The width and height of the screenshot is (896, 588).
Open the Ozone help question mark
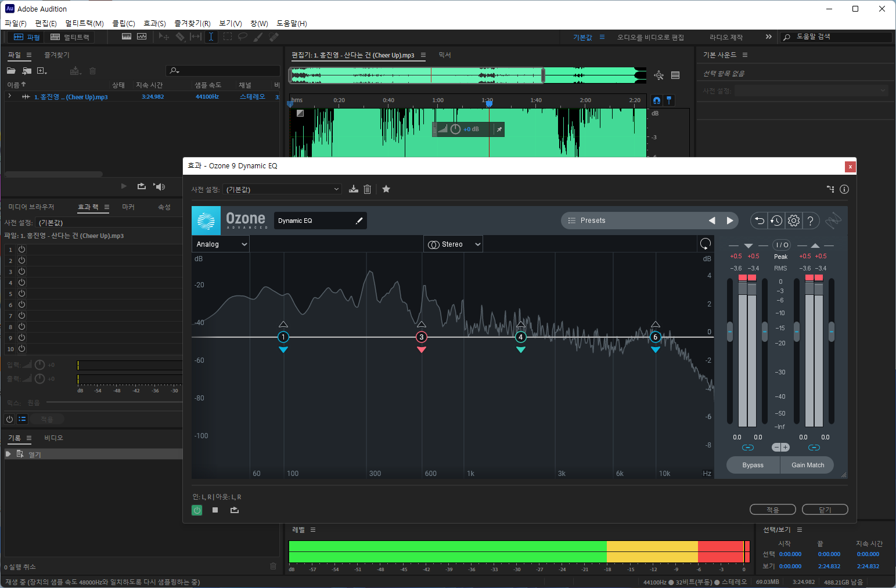click(811, 221)
